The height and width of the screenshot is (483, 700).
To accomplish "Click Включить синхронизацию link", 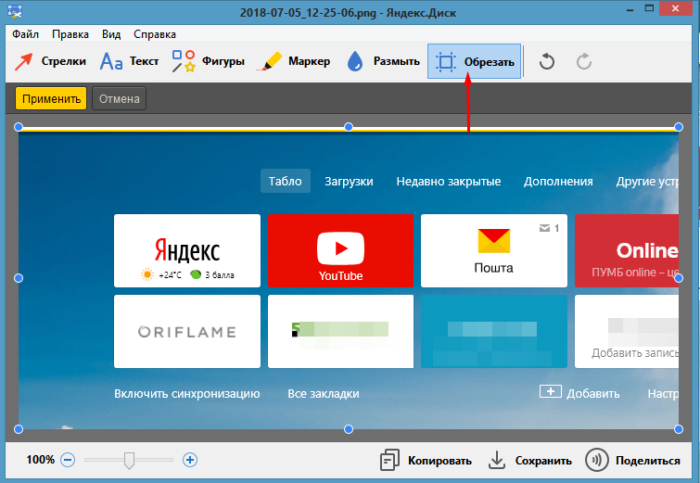I will tap(187, 394).
